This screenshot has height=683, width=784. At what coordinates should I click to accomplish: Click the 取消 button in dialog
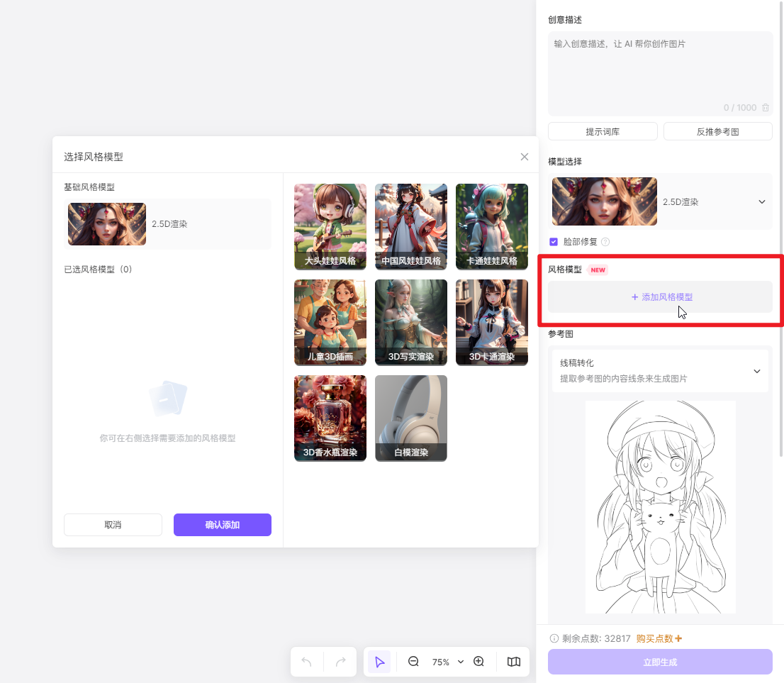click(x=113, y=524)
